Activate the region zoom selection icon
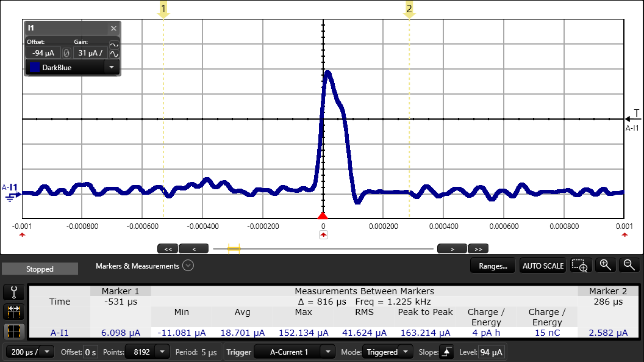 point(580,265)
